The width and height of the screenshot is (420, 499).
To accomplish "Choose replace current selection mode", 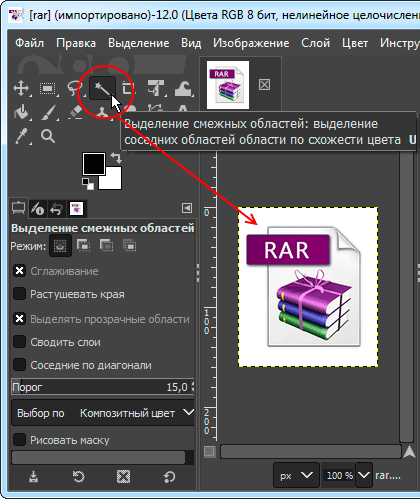I will [x=60, y=246].
